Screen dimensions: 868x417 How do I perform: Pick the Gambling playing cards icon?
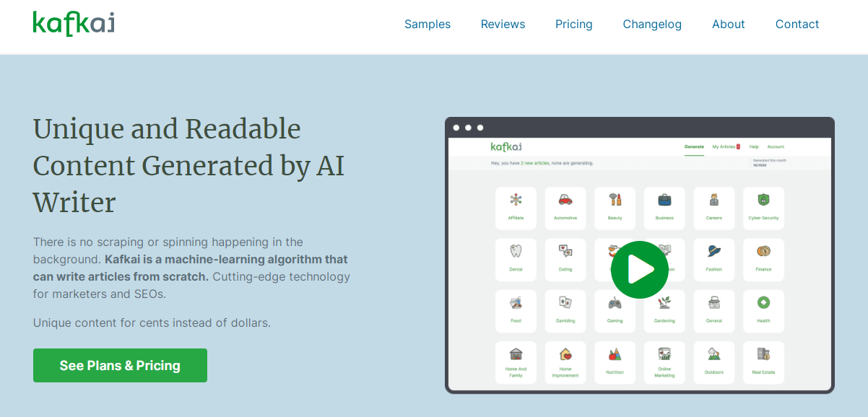click(565, 302)
